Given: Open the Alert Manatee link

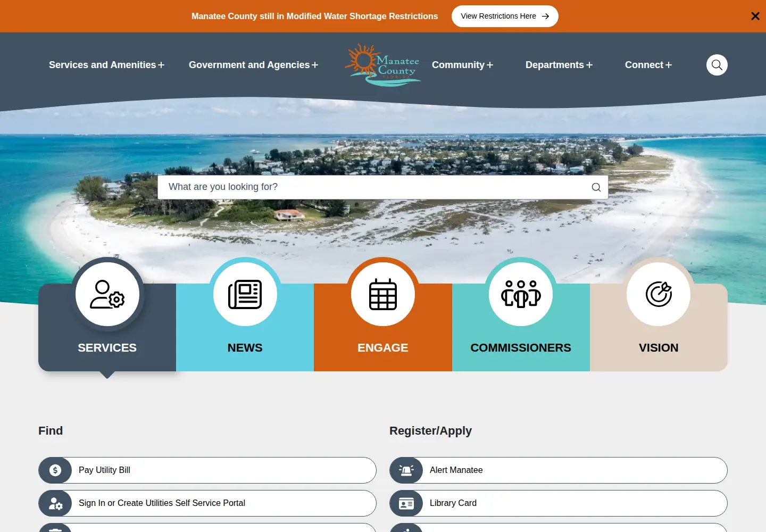Looking at the screenshot, I should (559, 470).
